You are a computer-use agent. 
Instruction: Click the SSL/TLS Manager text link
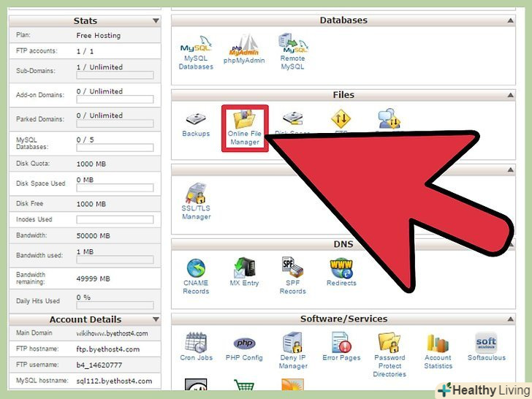click(196, 213)
